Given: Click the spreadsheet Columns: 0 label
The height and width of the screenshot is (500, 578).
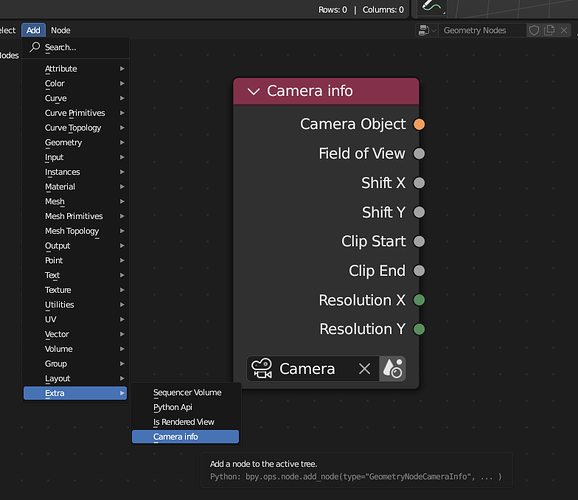Looking at the screenshot, I should click(x=383, y=10).
